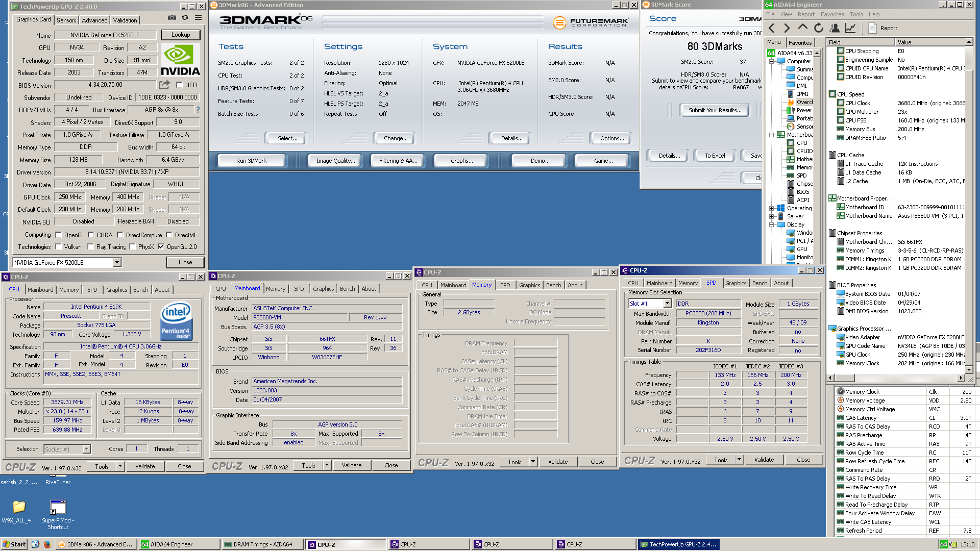Click the GPU-Z refresh icon
The image size is (980, 551).
[185, 18]
